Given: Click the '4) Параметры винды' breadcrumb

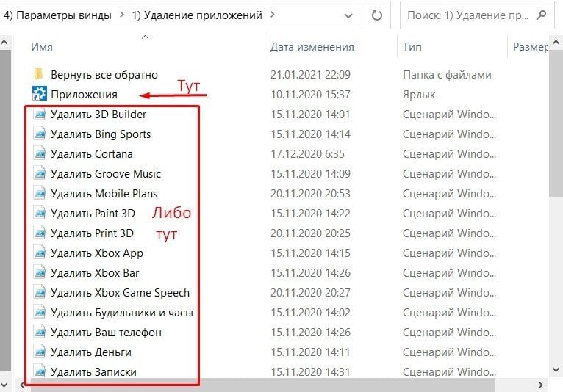Looking at the screenshot, I should (x=57, y=15).
